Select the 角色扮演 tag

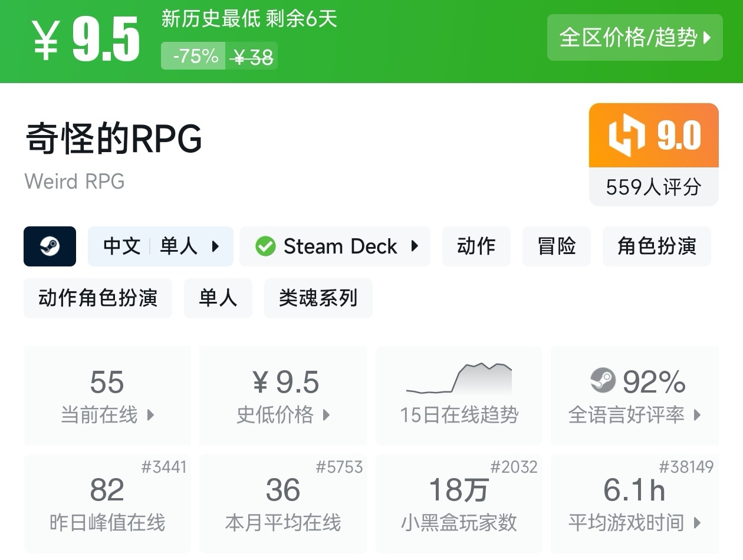[656, 246]
